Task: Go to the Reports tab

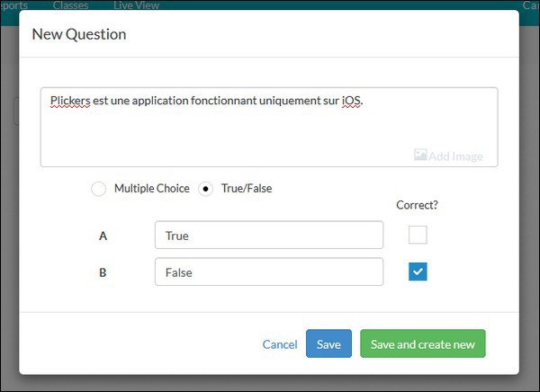Action: (x=13, y=5)
